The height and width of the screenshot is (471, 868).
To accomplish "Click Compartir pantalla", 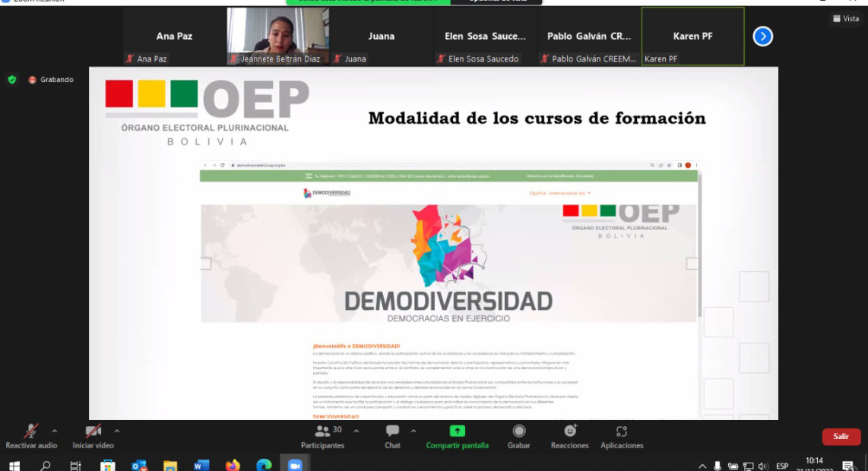I will pyautogui.click(x=457, y=437).
